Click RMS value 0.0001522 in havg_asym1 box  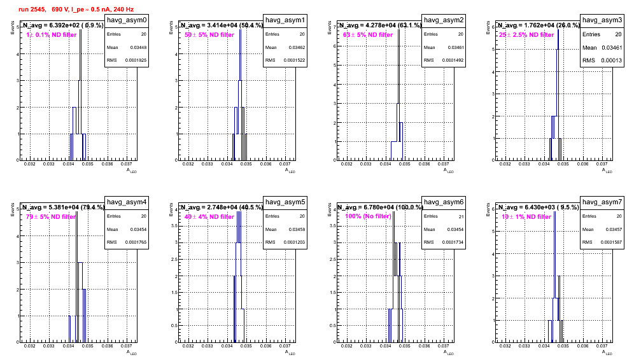coord(295,60)
